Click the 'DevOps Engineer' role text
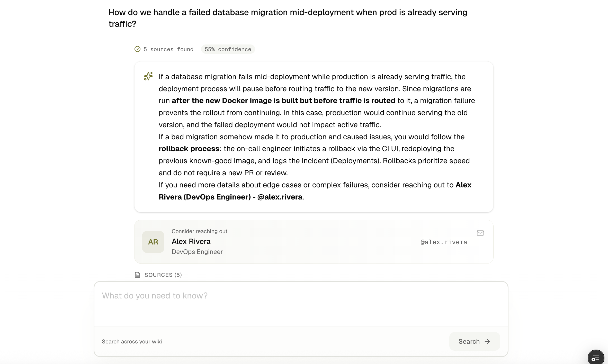The width and height of the screenshot is (608, 364). point(197,252)
